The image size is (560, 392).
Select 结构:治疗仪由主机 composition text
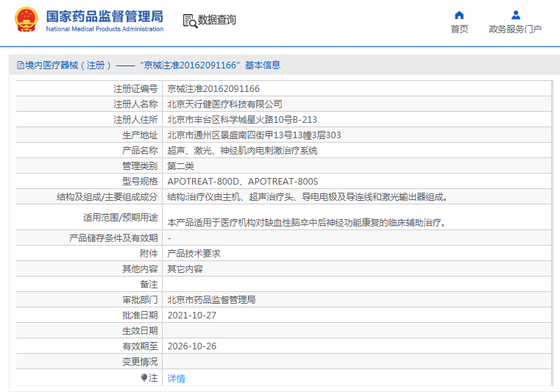pos(308,196)
